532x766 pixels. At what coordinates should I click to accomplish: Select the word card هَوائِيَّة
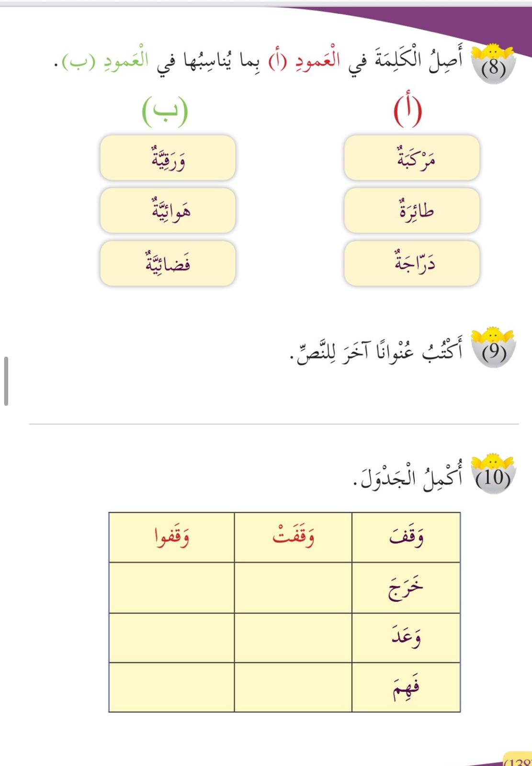[168, 211]
